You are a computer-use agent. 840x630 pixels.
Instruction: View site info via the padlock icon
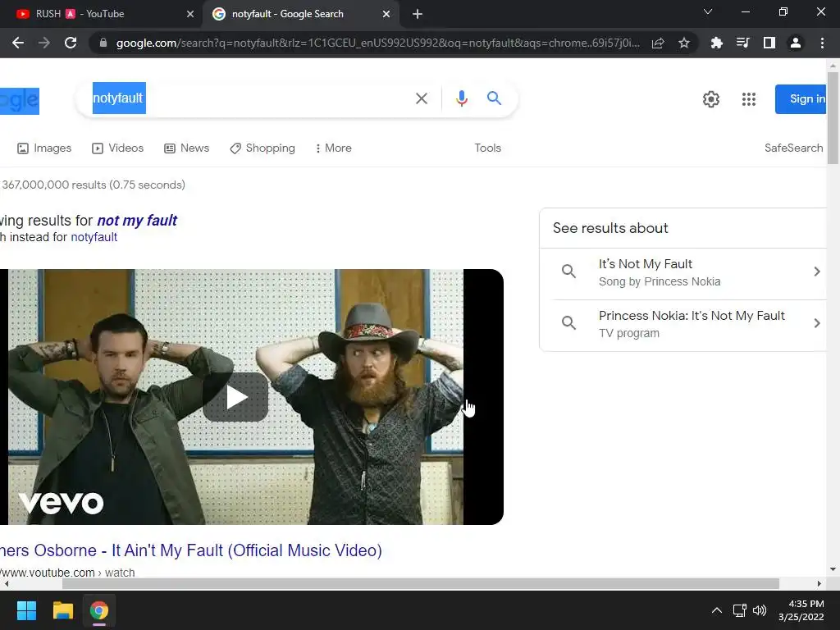pyautogui.click(x=103, y=43)
